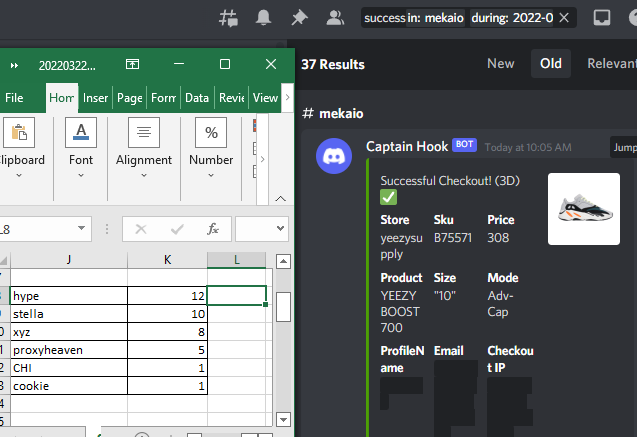Switch to Excel View tab

[x=265, y=98]
